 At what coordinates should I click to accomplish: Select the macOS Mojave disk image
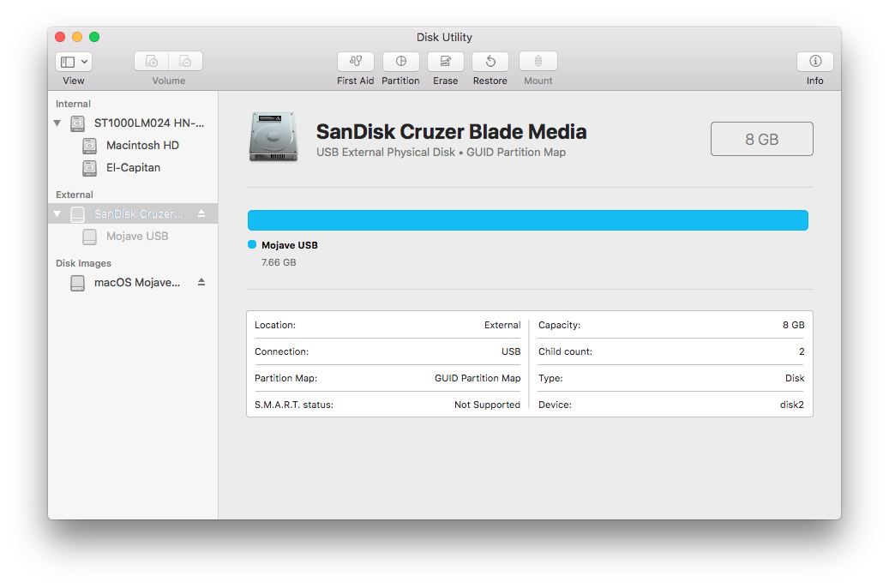click(x=133, y=282)
